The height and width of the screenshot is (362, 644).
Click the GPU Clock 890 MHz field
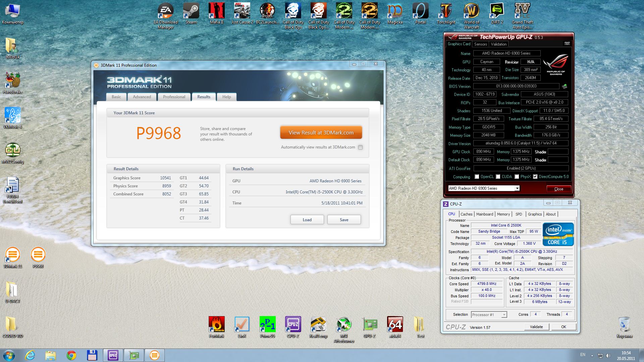pyautogui.click(x=484, y=152)
